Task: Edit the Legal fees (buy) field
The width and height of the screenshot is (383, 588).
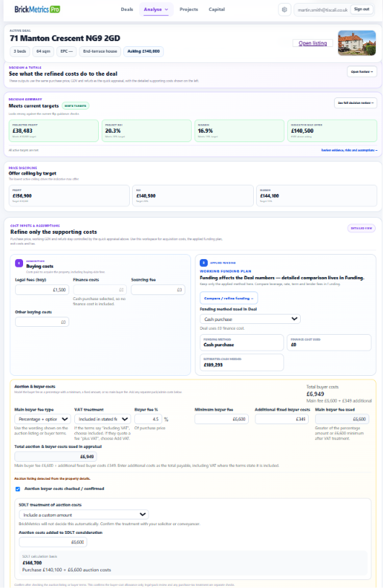Action: [x=42, y=290]
